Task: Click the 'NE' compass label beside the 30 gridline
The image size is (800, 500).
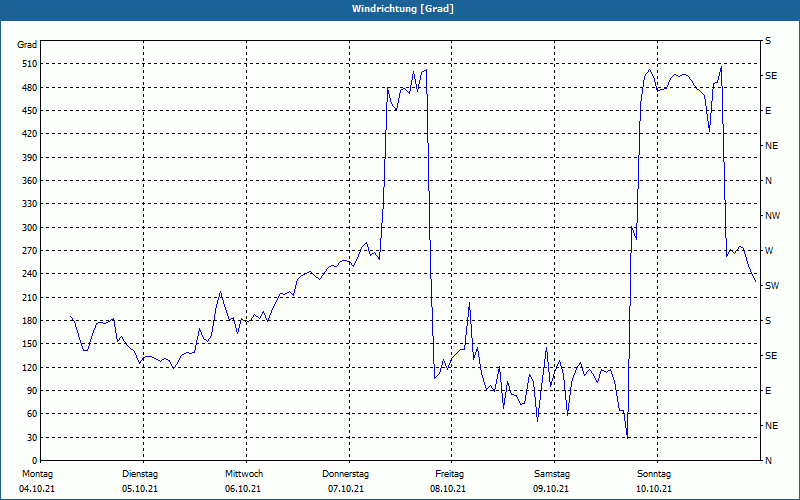Action: 771,426
